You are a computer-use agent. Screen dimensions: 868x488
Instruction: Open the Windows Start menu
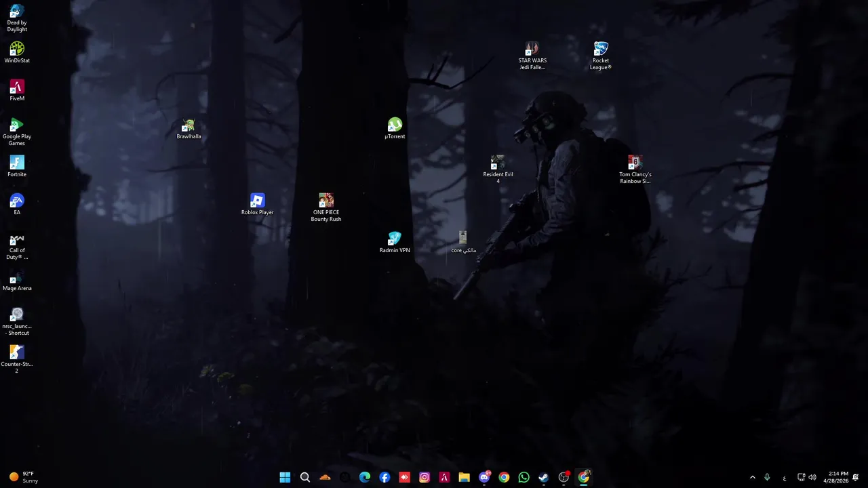coord(285,477)
